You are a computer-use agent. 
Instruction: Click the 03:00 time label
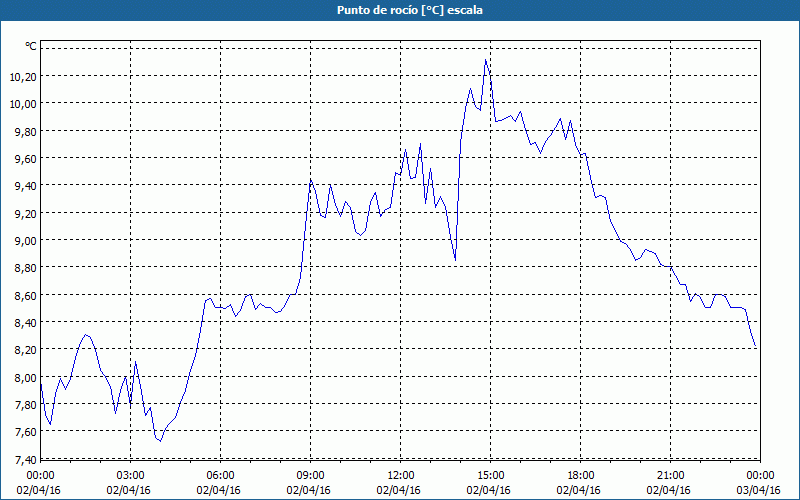coord(131,476)
